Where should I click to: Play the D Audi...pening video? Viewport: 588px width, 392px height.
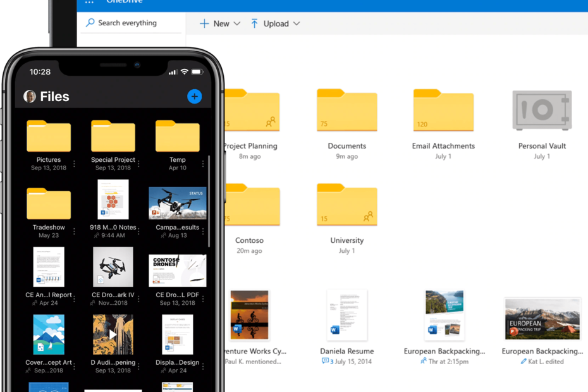[113, 334]
